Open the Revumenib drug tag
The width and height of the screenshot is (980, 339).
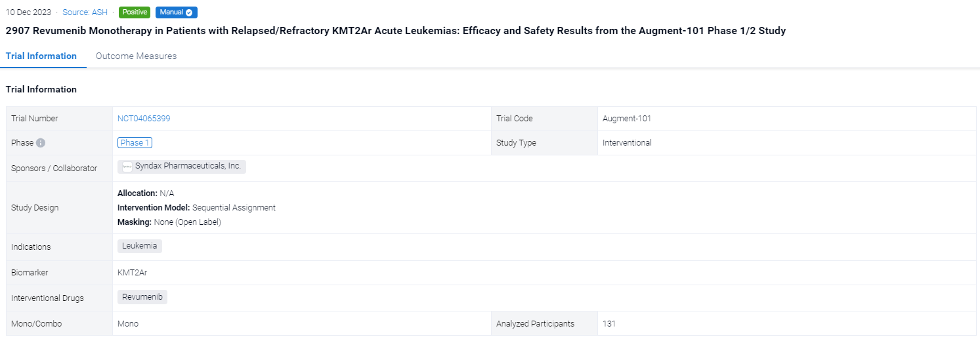(x=142, y=297)
